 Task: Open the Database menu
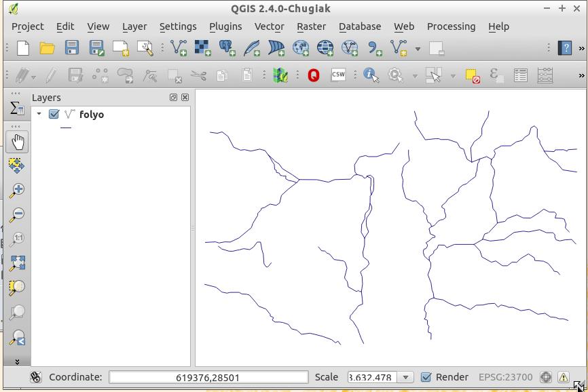pos(360,26)
